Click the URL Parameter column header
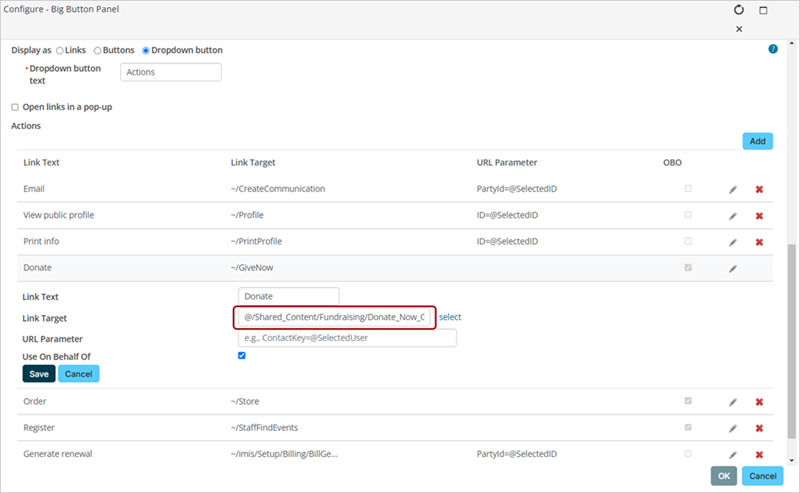The image size is (800, 493). point(507,162)
